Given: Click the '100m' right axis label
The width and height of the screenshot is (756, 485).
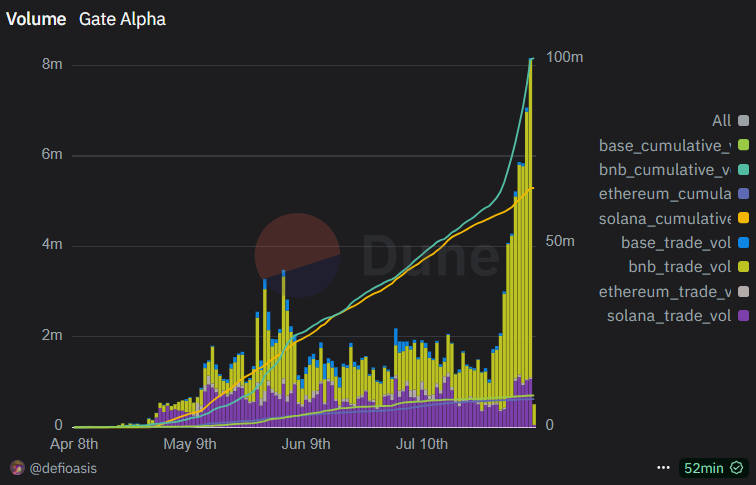Looking at the screenshot, I should [x=565, y=57].
